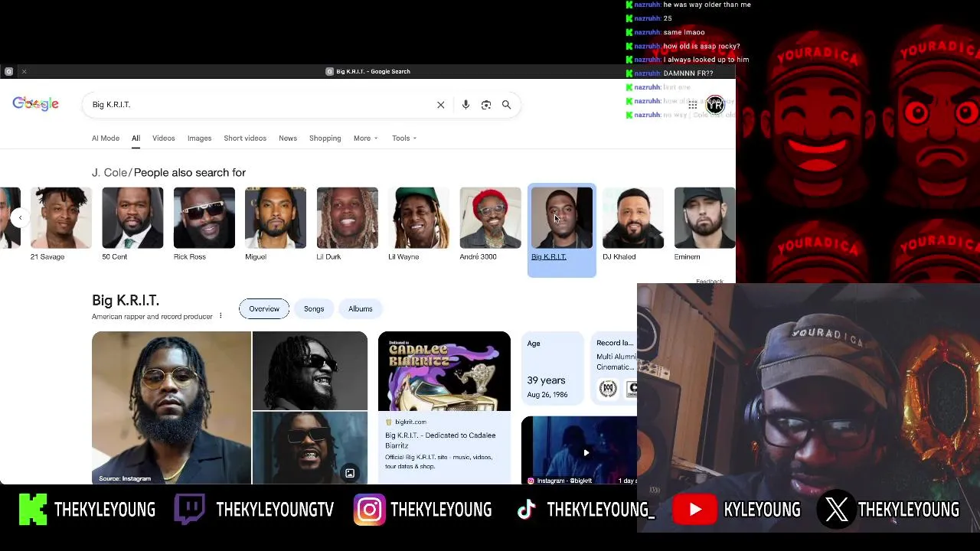980x551 pixels.
Task: Open more options beside rapper description
Action: (x=220, y=316)
